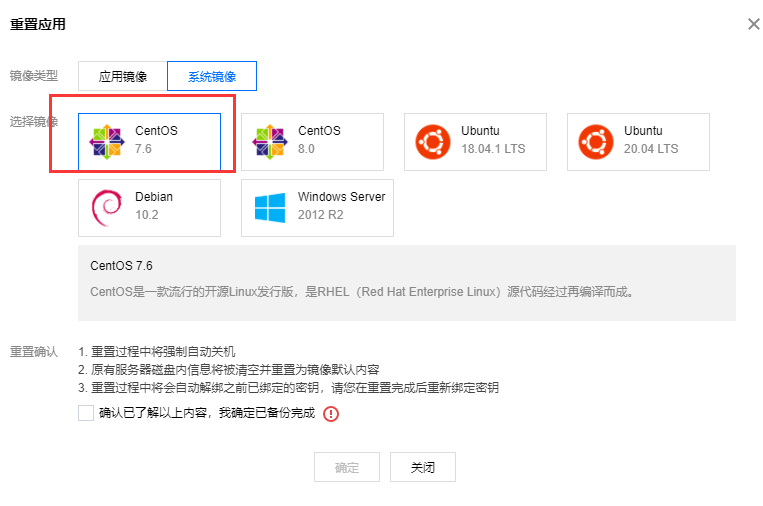The image size is (763, 506).
Task: Select Ubuntu 20.04 LTS image card
Action: click(x=638, y=142)
